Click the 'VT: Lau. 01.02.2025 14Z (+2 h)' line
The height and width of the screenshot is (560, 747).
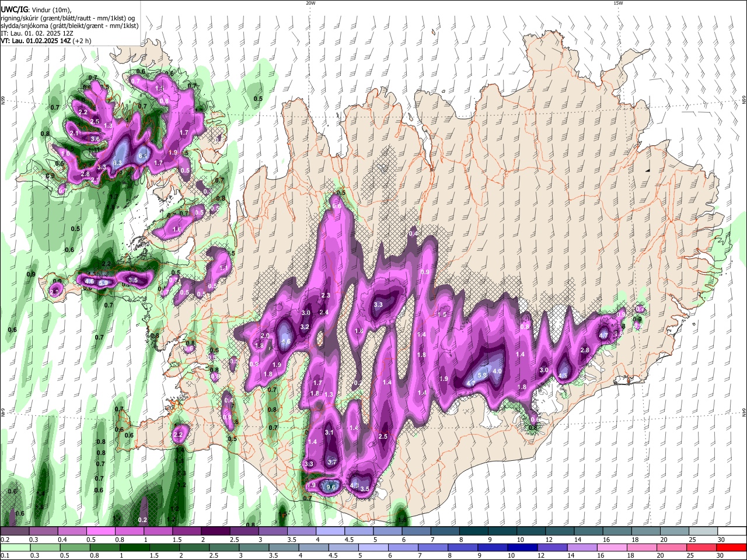pyautogui.click(x=46, y=41)
